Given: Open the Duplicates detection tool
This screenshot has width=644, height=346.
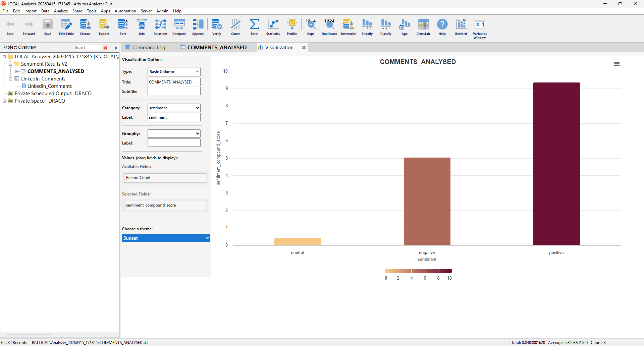Looking at the screenshot, I should point(329,27).
